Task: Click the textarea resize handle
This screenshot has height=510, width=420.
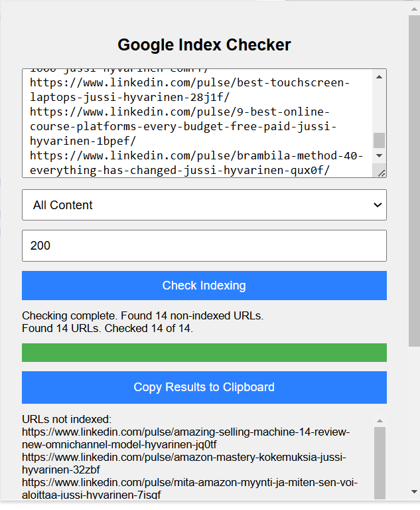Action: 382,173
